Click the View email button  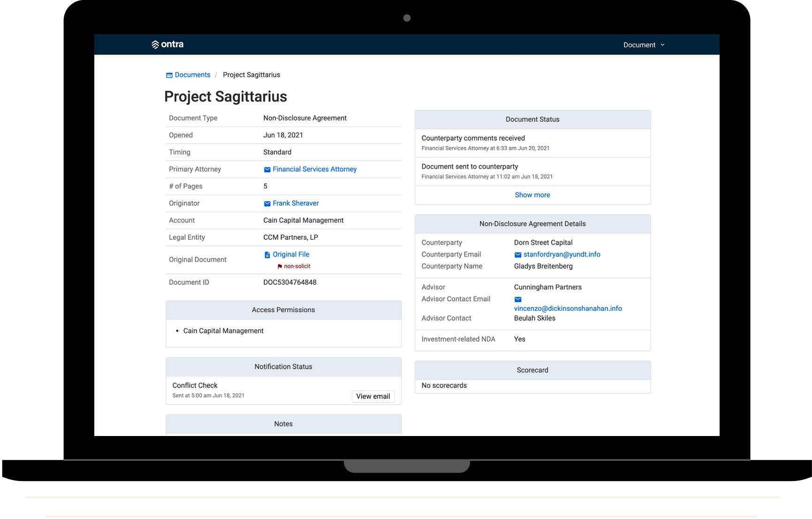click(x=373, y=397)
